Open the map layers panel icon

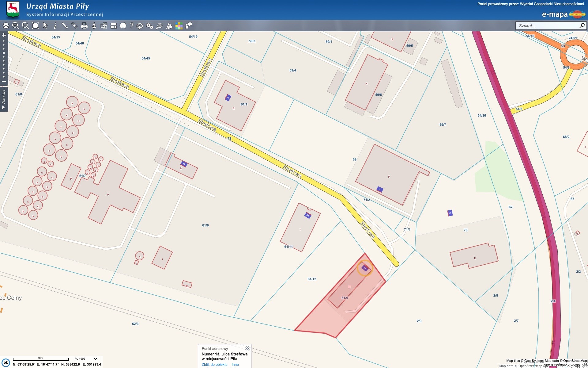[x=6, y=26]
